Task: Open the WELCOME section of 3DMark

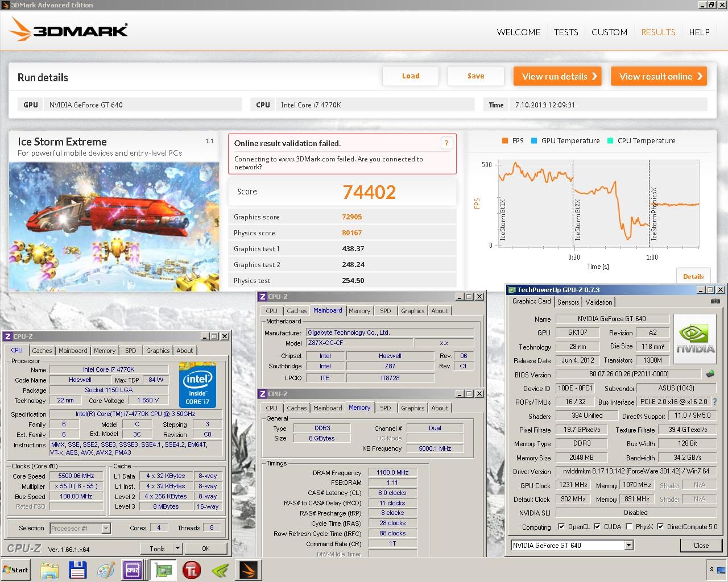Action: 519,32
